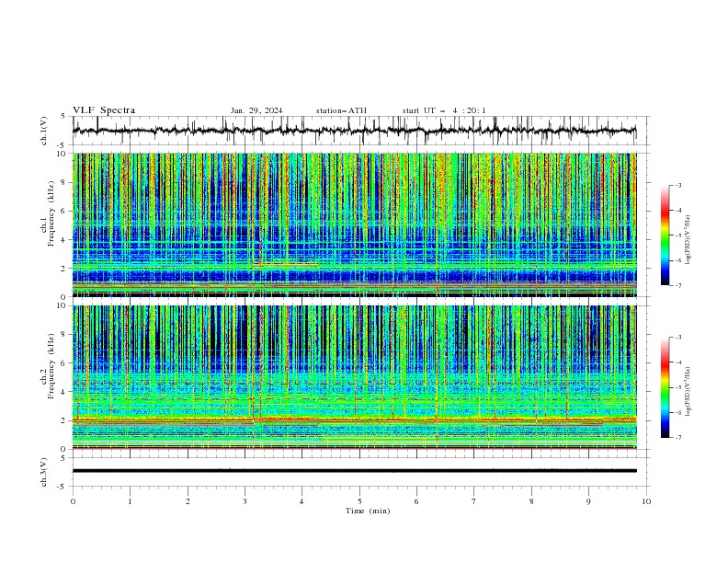Click the "station=ATH" label
Screen dimensions: 728x563
coord(341,110)
